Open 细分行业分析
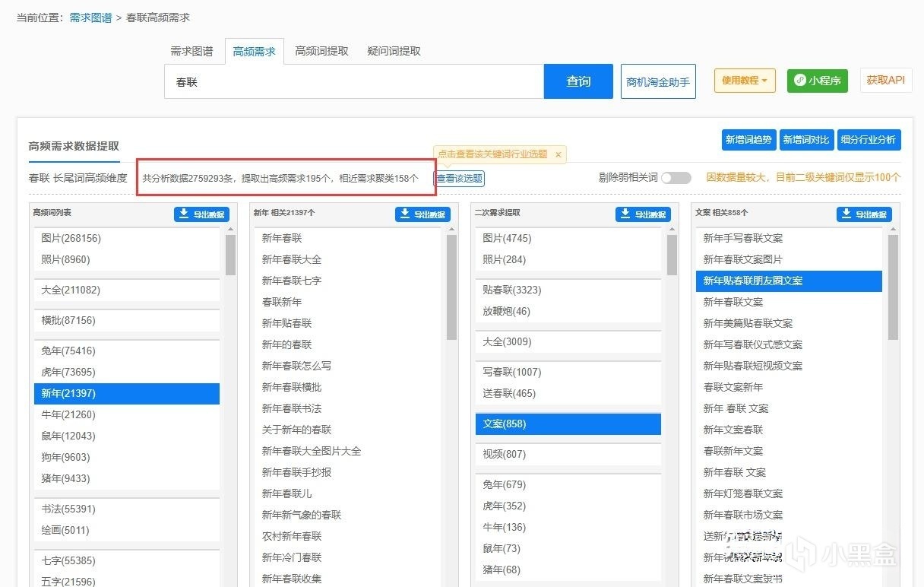Screen dimensions: 924x587 pyautogui.click(x=869, y=140)
